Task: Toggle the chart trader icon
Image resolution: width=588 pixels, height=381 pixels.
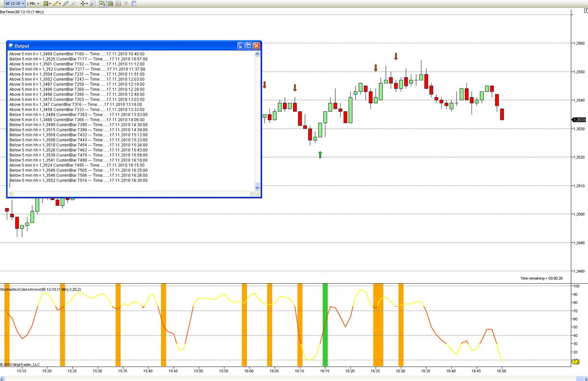Action: pyautogui.click(x=103, y=3)
